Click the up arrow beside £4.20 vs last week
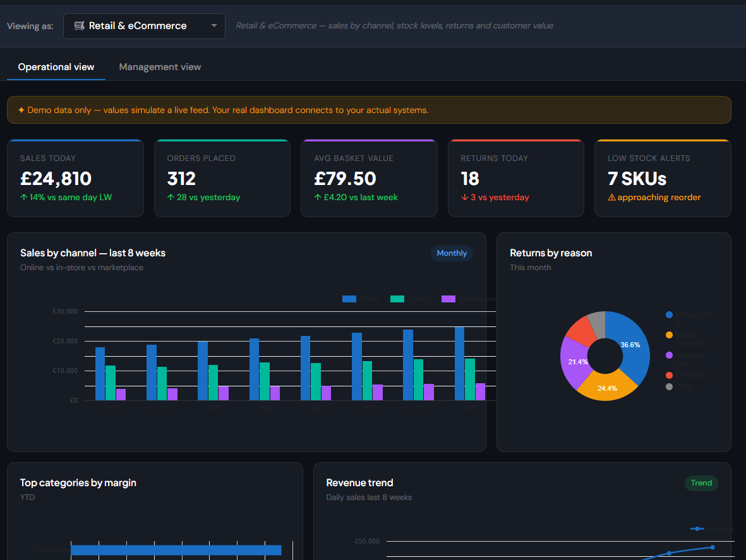Image resolution: width=746 pixels, height=560 pixels. click(x=318, y=197)
